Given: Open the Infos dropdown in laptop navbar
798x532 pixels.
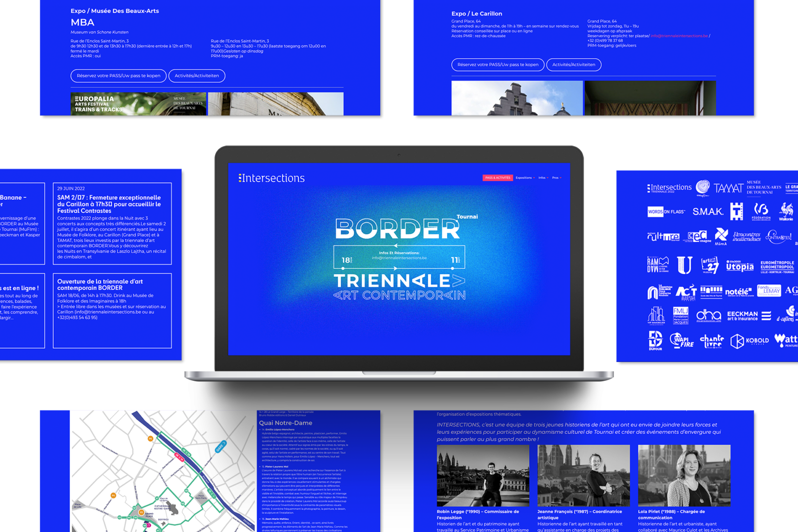Looking at the screenshot, I should tap(543, 178).
